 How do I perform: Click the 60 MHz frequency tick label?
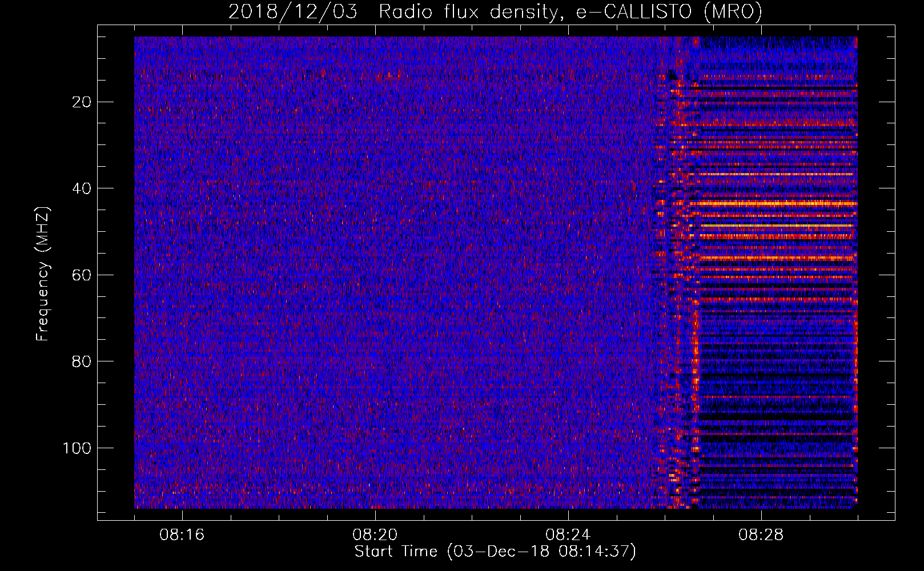[82, 275]
